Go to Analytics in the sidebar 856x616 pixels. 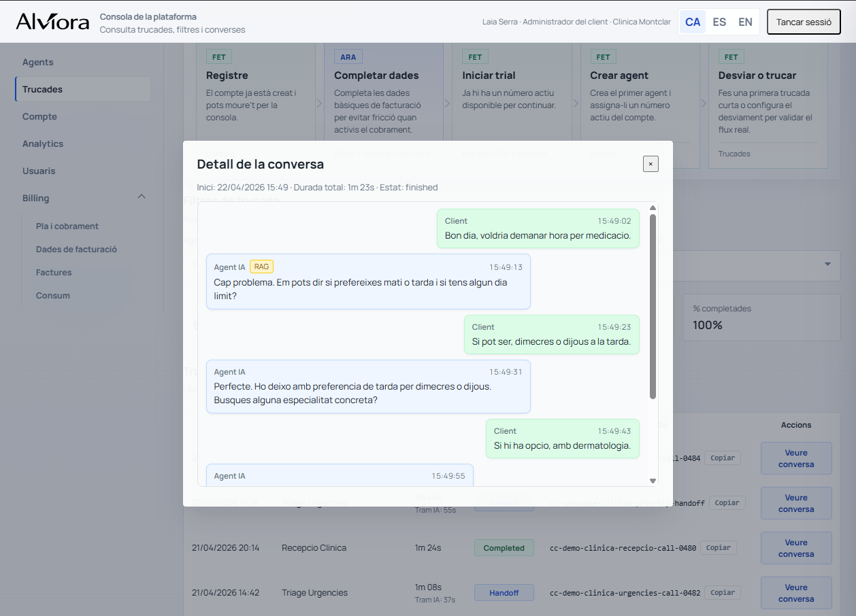(83, 143)
